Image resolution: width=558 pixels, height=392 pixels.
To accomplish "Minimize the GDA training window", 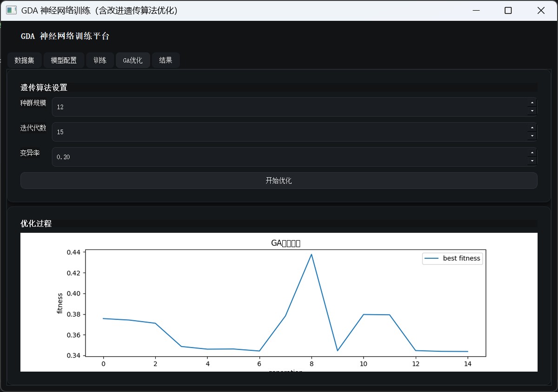I will 476,10.
